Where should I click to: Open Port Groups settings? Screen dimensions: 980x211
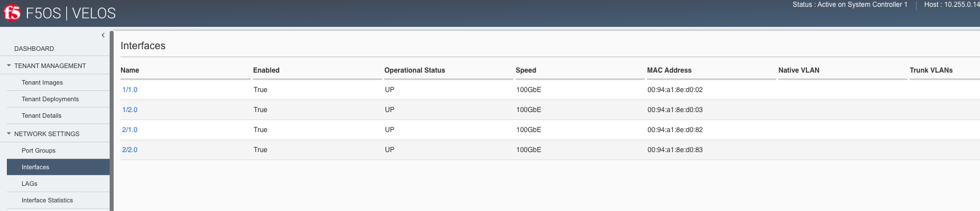click(39, 150)
